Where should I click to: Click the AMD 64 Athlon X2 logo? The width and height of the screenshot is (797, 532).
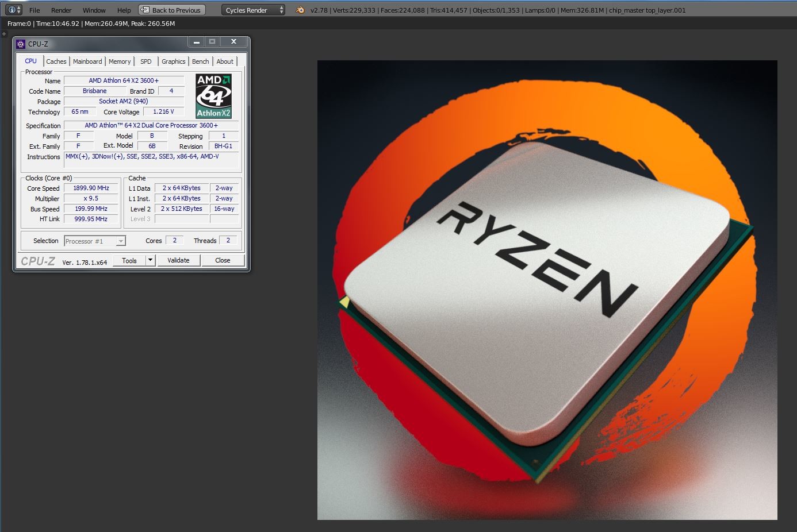click(x=213, y=96)
